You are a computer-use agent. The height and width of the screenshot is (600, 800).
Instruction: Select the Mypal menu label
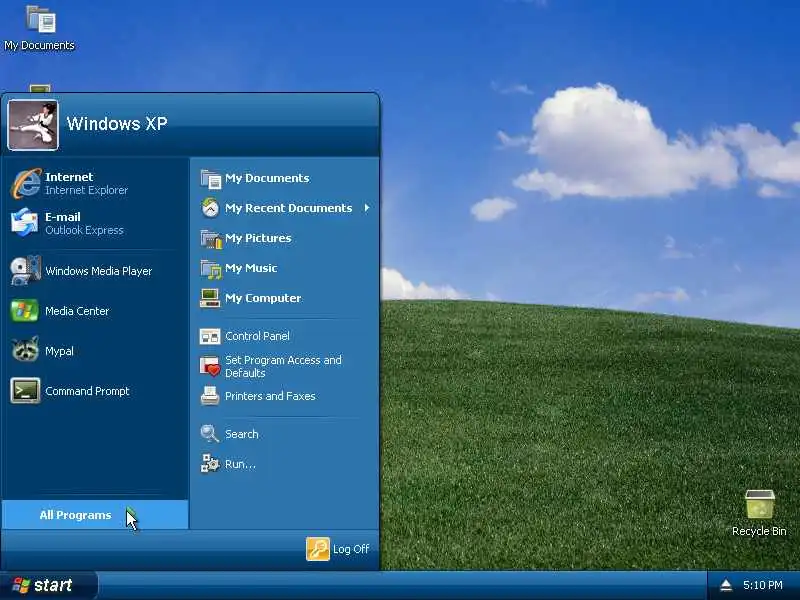coord(59,351)
